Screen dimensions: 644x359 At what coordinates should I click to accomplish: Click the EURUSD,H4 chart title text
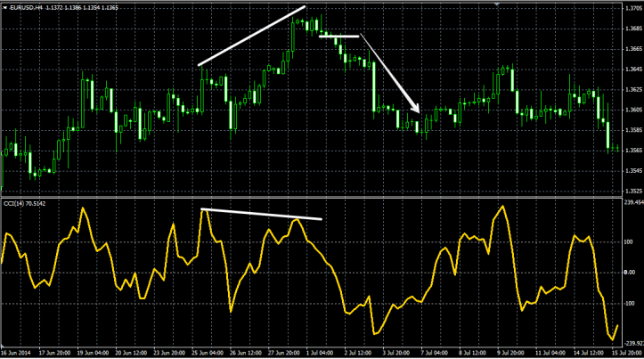(x=27, y=8)
